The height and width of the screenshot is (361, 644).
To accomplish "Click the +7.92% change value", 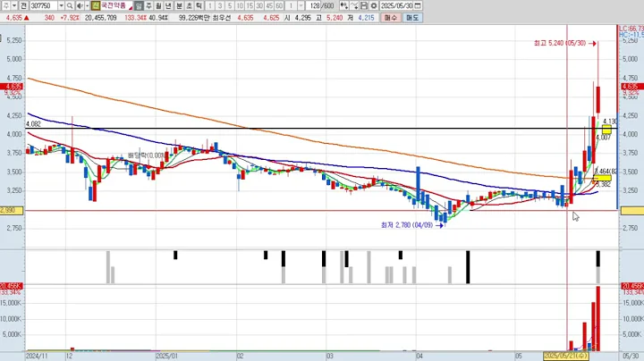I will click(x=70, y=18).
